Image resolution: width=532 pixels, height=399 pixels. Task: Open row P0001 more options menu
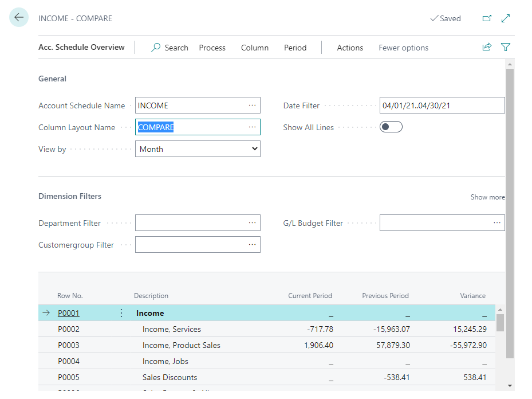pos(121,313)
